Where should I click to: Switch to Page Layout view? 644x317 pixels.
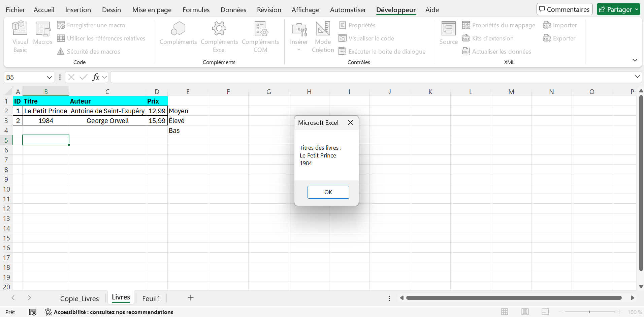(x=525, y=312)
